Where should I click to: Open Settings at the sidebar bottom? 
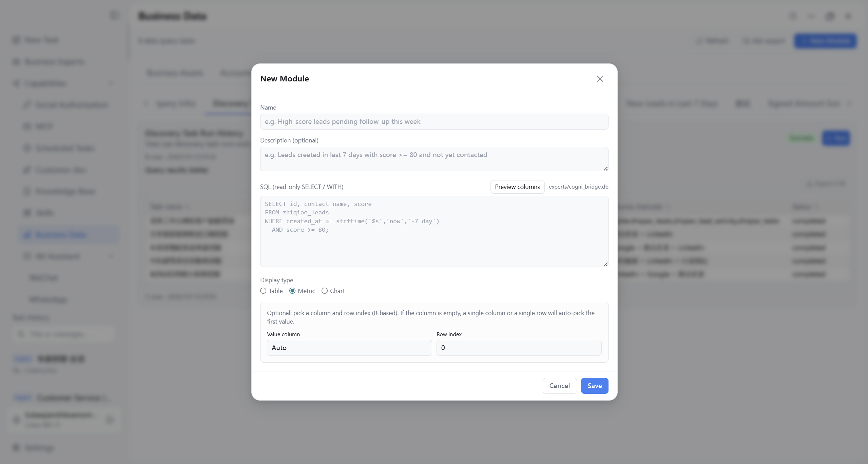pyautogui.click(x=33, y=448)
